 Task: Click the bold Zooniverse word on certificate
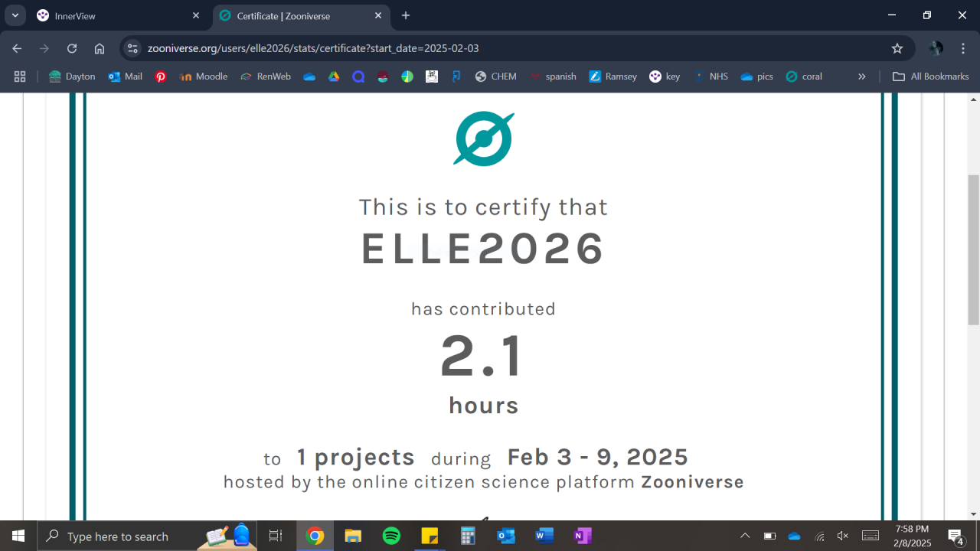692,482
